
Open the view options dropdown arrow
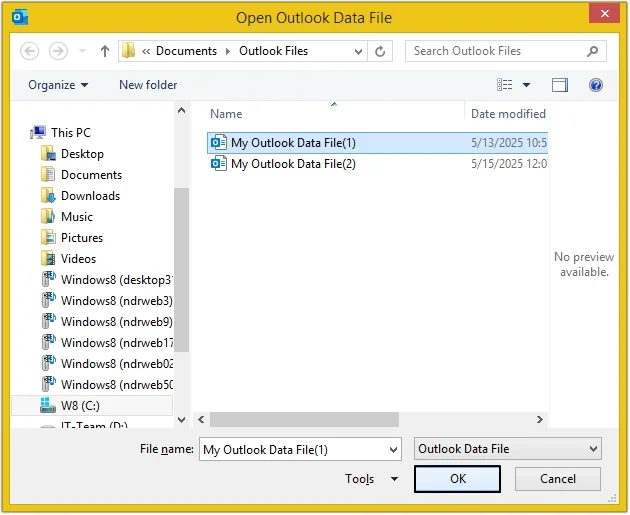526,85
